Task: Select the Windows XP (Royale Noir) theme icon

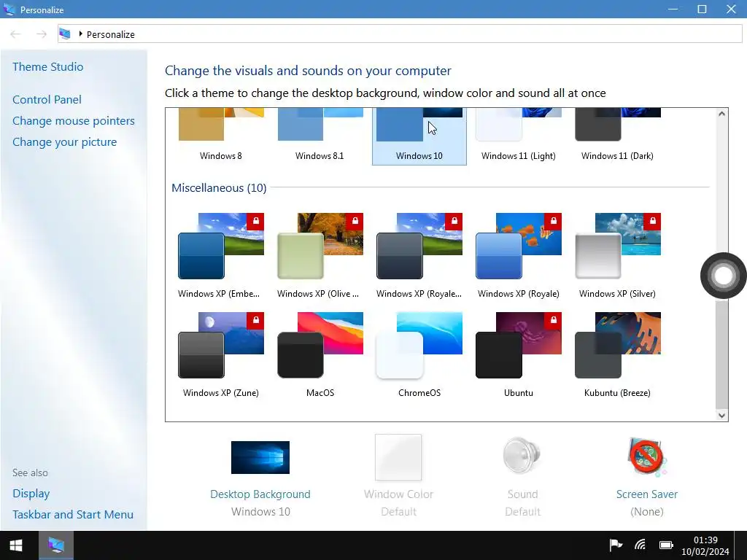Action: click(419, 246)
